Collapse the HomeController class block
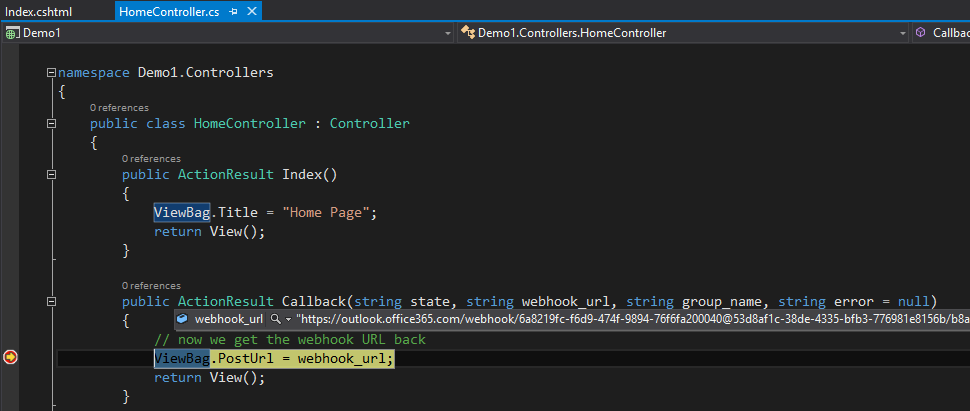Screen dimensions: 970x411 pos(52,124)
